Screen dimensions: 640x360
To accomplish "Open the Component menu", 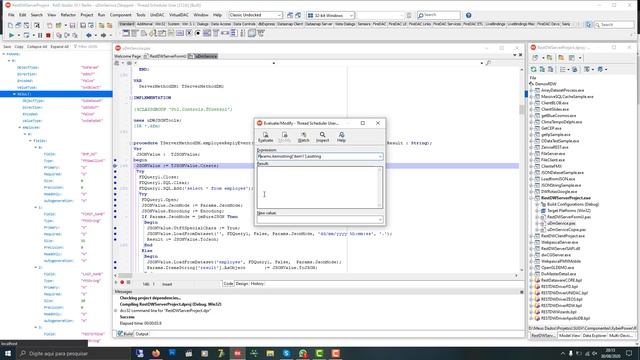I will click(x=120, y=15).
